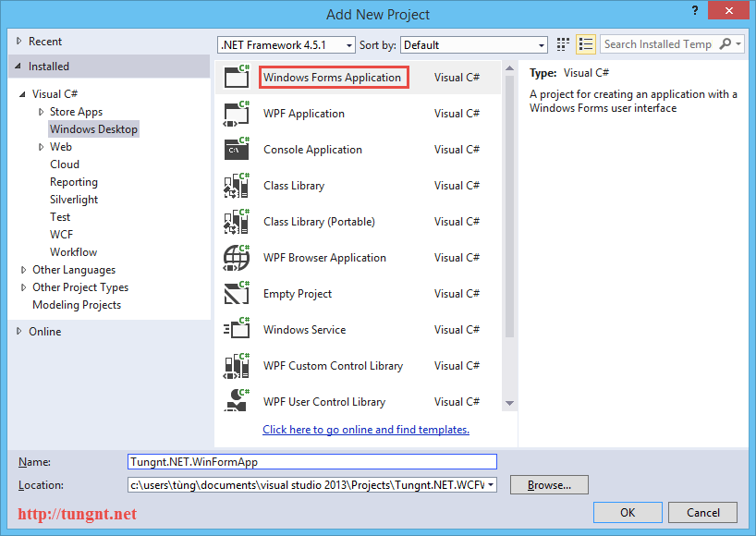Select the WCF category
The image size is (756, 536).
61,235
